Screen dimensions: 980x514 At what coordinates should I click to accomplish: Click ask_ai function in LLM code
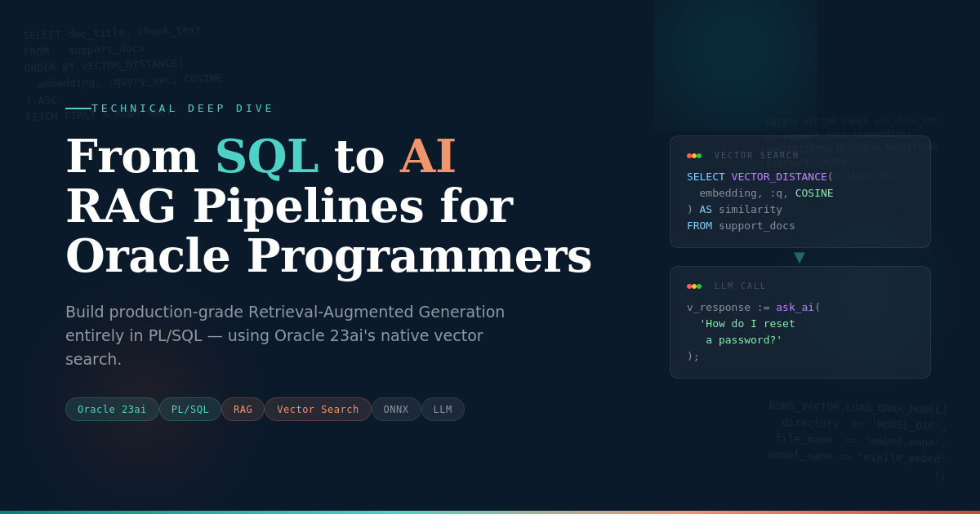[795, 308]
